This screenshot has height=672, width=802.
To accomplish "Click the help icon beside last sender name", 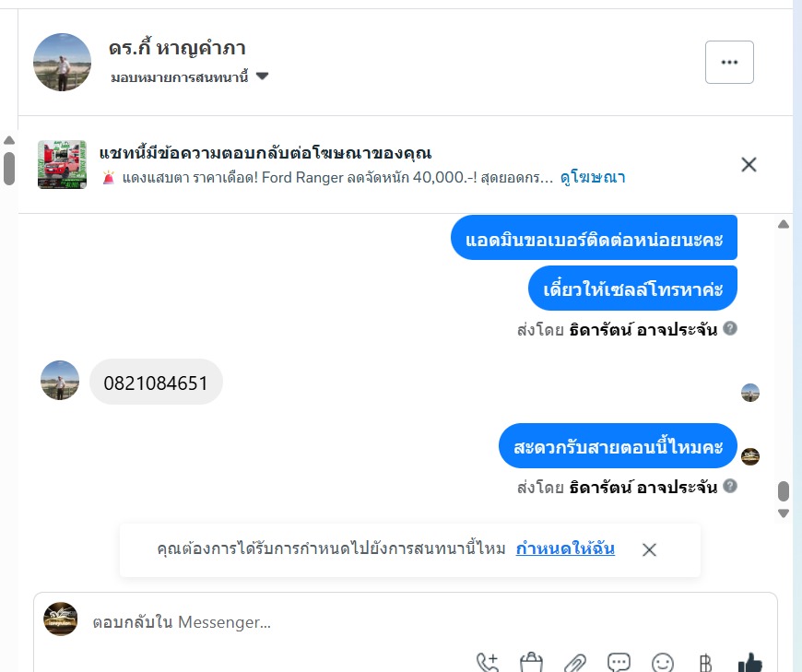I will 730,486.
